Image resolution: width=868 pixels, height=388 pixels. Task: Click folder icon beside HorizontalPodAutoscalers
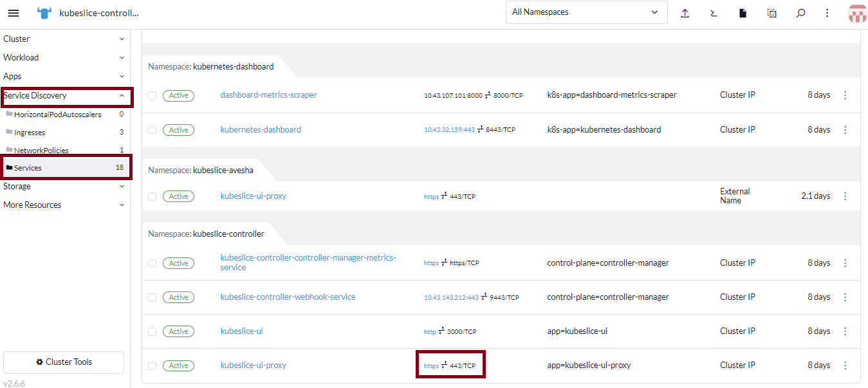pos(9,114)
